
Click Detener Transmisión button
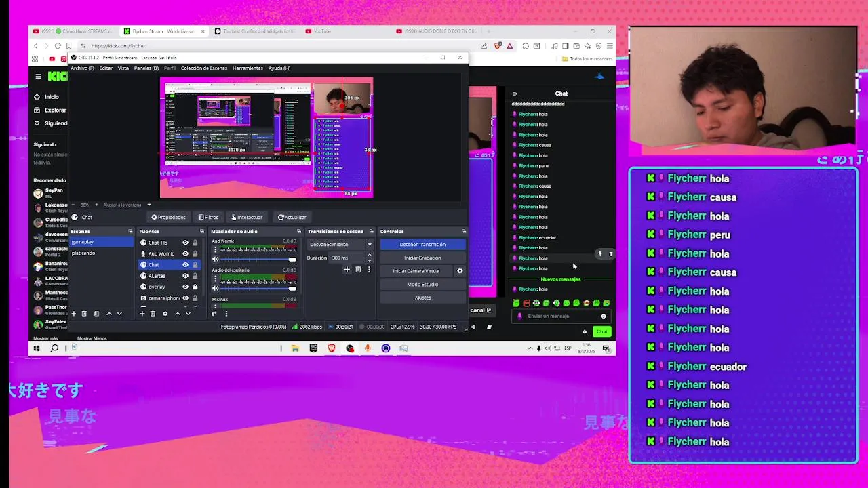coord(422,245)
